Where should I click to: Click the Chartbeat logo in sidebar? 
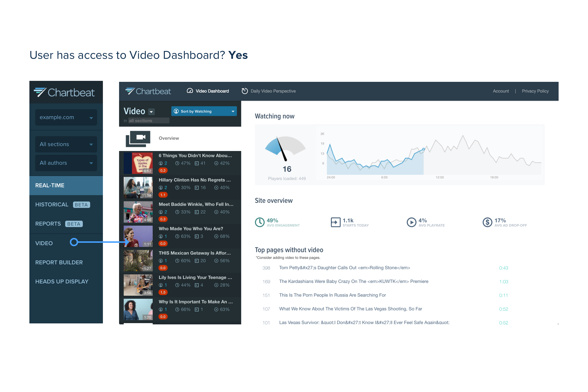pos(64,93)
